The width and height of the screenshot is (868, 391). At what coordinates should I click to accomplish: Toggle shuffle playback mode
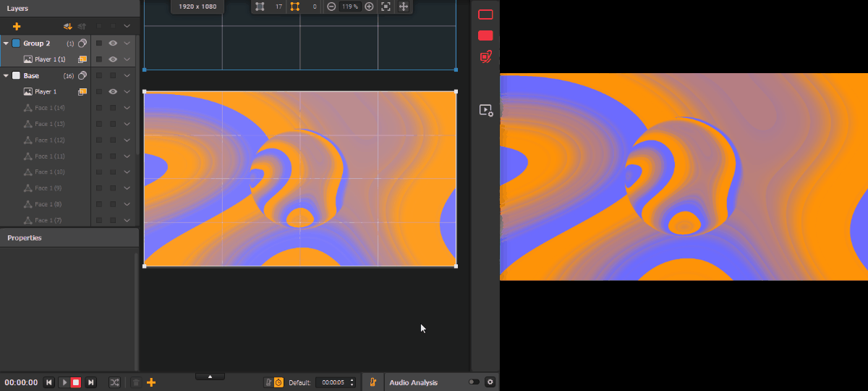click(114, 382)
